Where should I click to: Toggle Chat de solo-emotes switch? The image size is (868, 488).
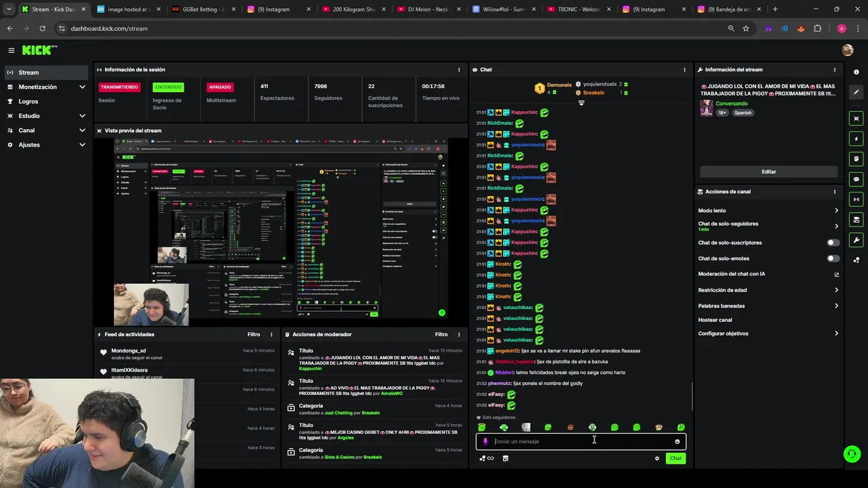click(833, 258)
